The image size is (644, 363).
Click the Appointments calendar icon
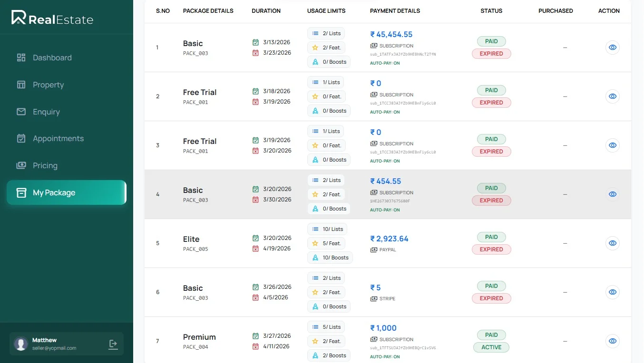point(21,138)
